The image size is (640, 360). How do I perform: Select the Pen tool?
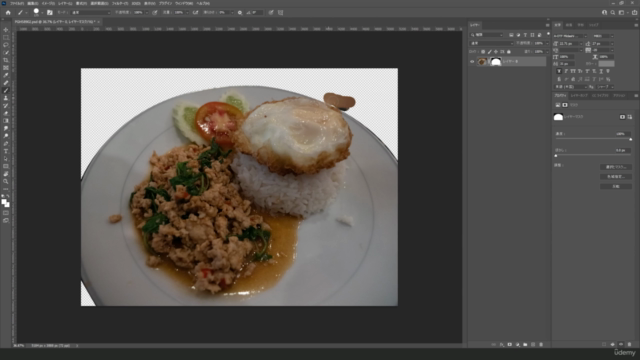(x=6, y=144)
